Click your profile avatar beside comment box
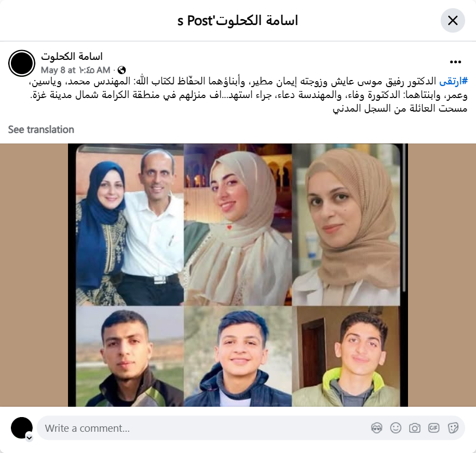 point(22,428)
